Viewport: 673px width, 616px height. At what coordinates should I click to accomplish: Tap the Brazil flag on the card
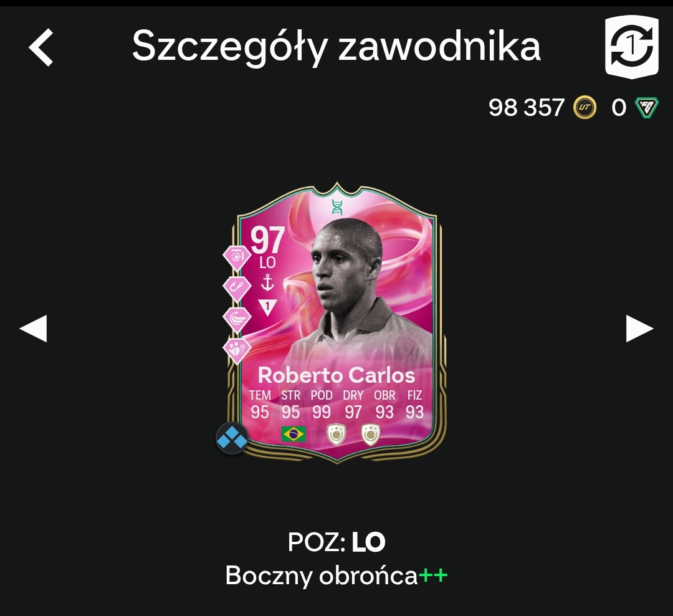coord(294,434)
